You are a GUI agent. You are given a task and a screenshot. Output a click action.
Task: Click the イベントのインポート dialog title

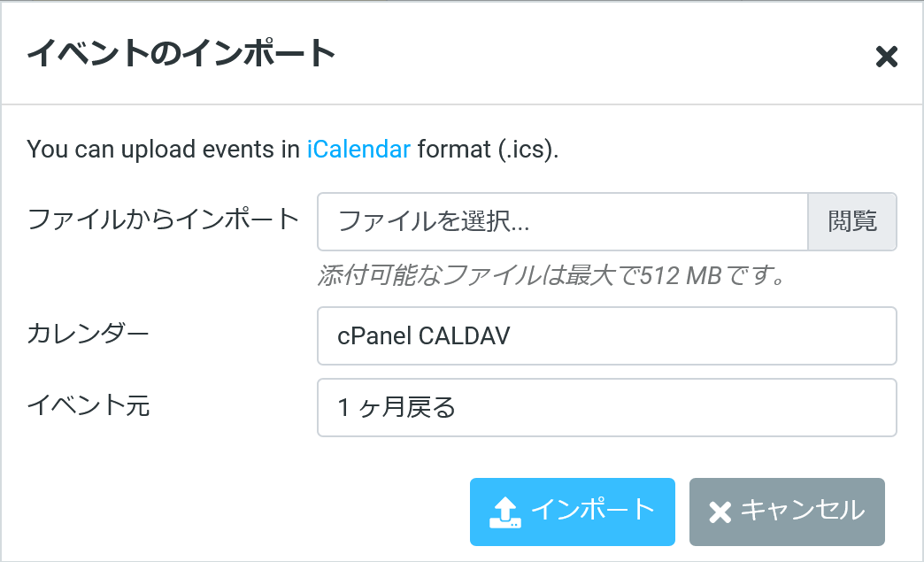point(181,54)
